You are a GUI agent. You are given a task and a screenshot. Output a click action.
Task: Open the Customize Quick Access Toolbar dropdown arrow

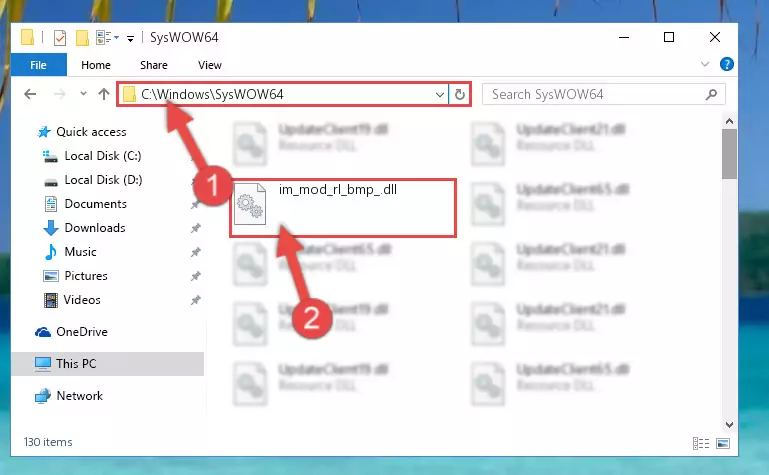tap(130, 38)
